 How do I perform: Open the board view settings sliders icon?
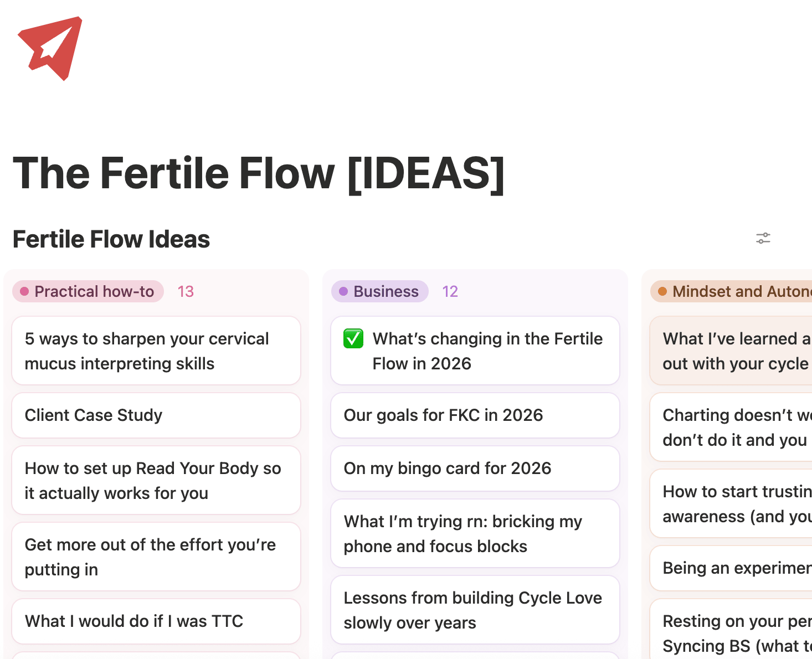pos(763,238)
